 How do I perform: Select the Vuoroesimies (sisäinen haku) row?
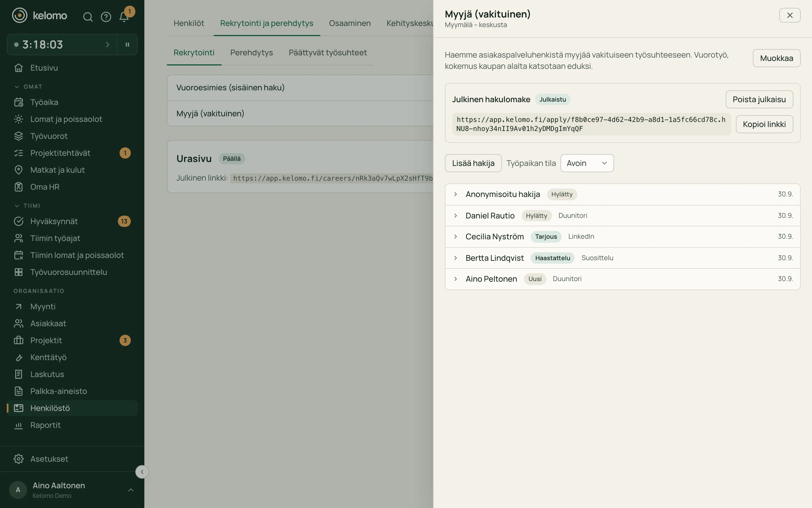click(300, 88)
